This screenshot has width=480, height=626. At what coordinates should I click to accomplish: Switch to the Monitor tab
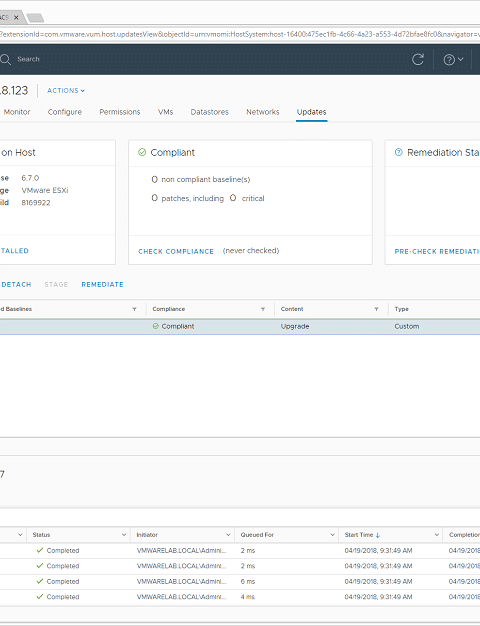pos(17,112)
